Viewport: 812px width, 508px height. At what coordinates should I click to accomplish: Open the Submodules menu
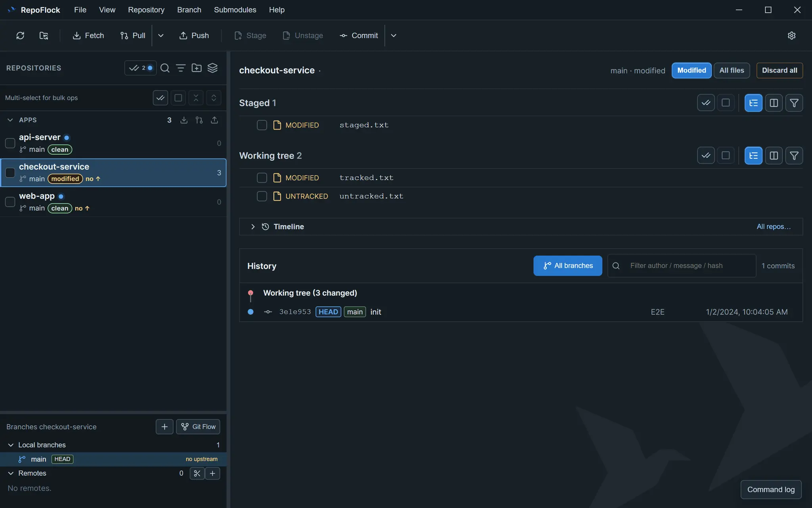tap(235, 10)
